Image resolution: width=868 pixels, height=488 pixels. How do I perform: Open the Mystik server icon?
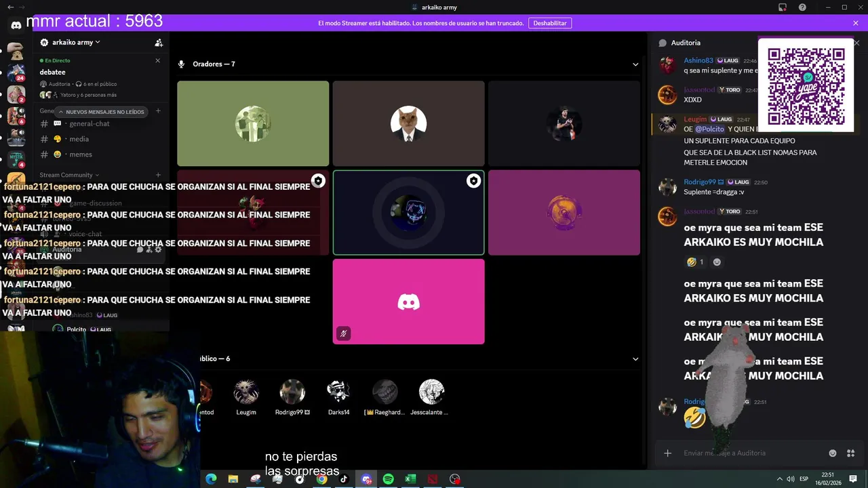[x=16, y=159]
